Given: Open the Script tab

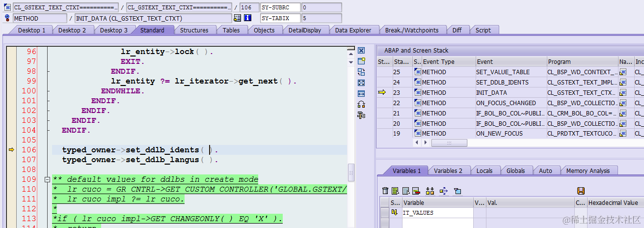Looking at the screenshot, I should (x=483, y=30).
